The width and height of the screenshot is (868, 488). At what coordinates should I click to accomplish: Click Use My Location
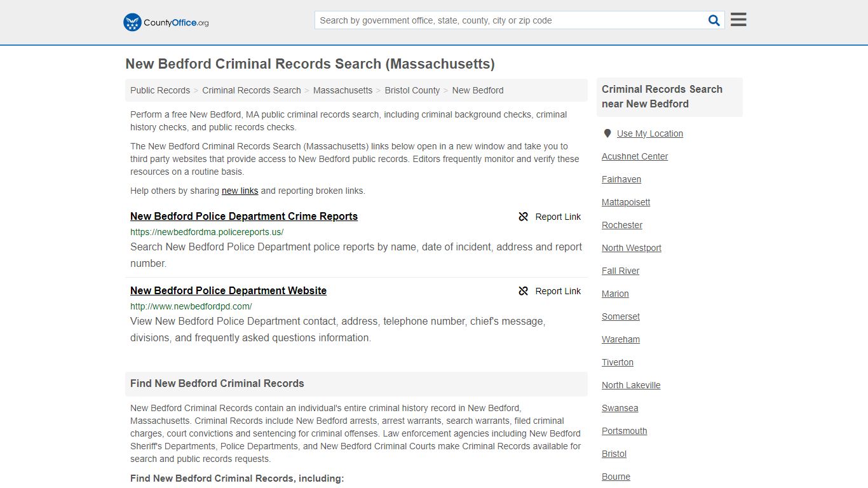click(x=650, y=133)
